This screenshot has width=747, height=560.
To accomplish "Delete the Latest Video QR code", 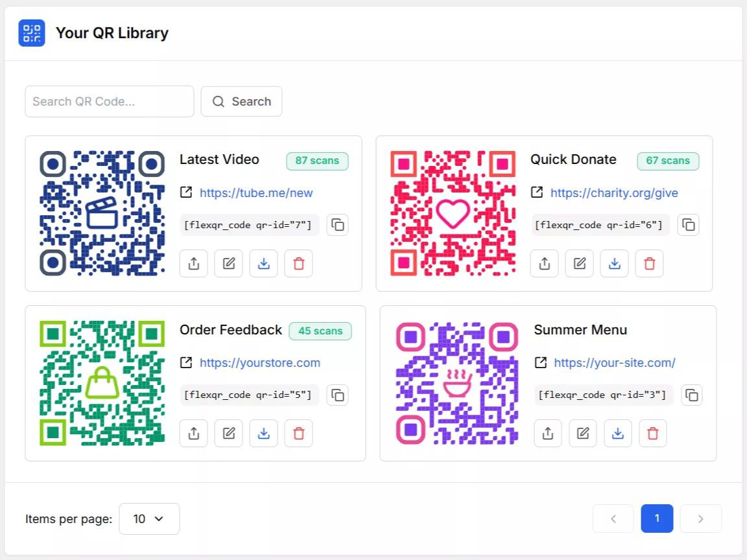I will [x=299, y=263].
